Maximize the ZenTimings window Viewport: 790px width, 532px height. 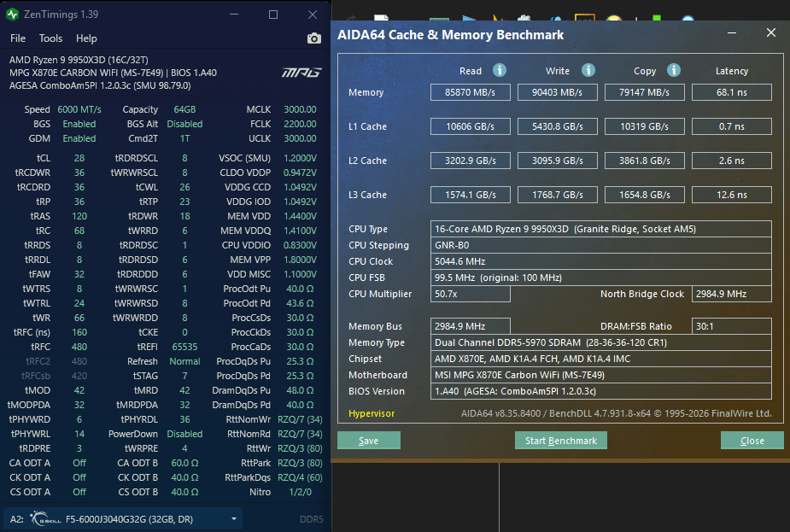(273, 15)
